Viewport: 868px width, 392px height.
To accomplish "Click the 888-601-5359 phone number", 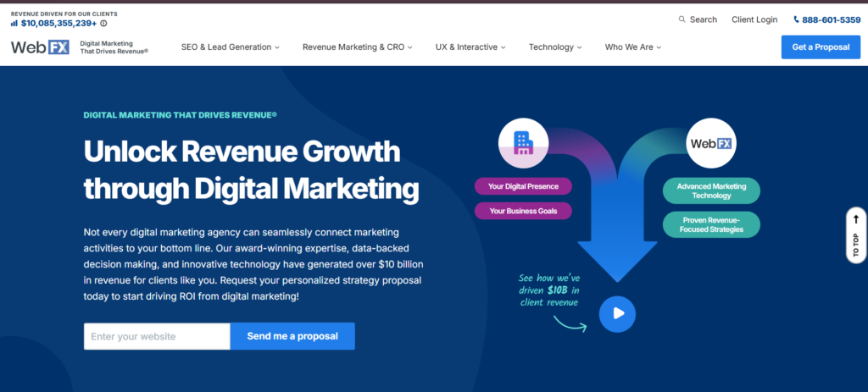I will 832,19.
